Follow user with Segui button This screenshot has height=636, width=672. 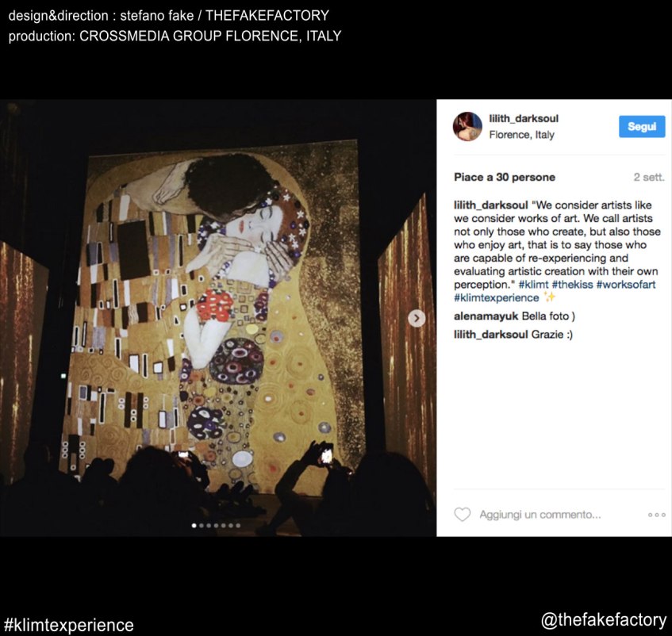coord(642,126)
